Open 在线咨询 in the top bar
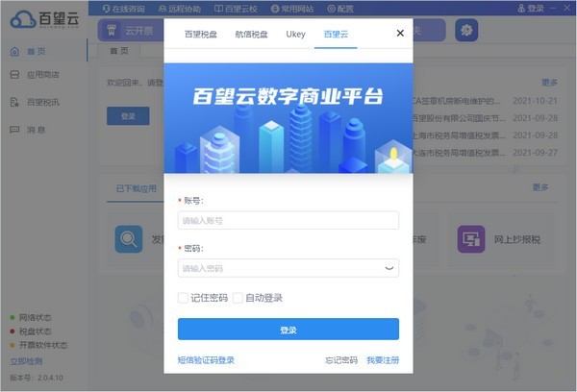This screenshot has height=392, width=577. click(124, 9)
